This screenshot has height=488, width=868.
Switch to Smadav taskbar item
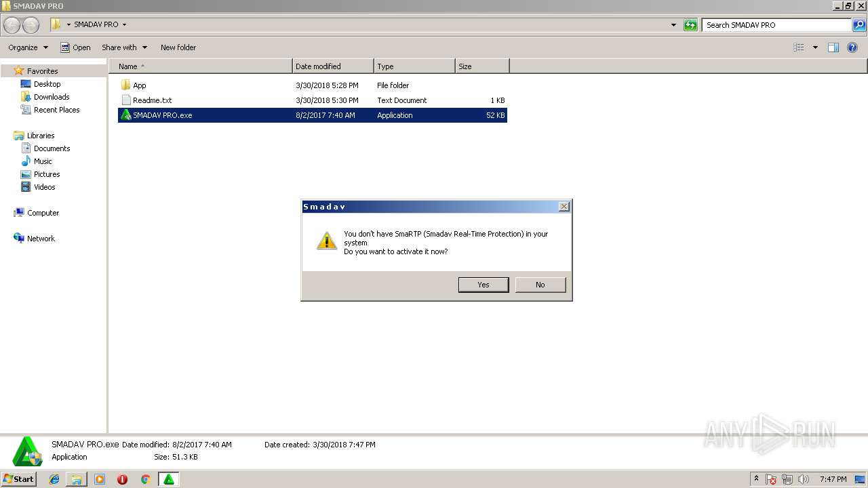point(168,479)
